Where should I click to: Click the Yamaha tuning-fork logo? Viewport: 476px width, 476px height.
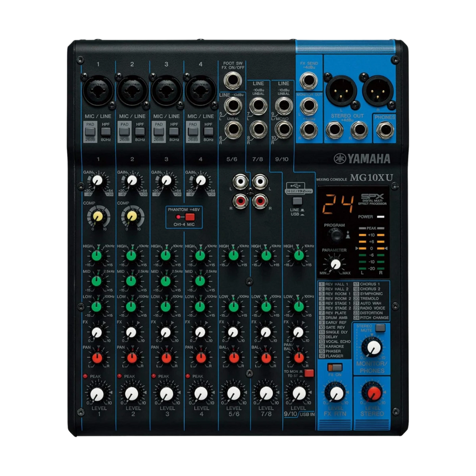click(x=339, y=158)
